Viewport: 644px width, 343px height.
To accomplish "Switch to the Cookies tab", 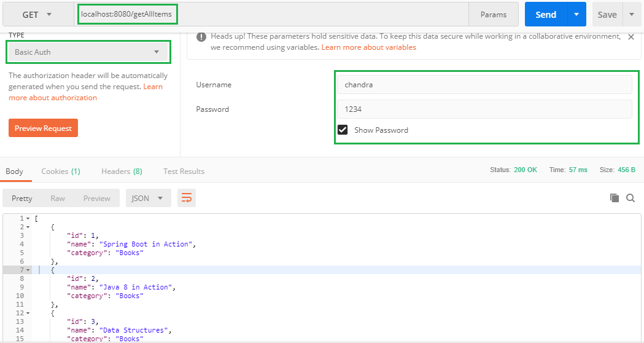I will tap(60, 171).
